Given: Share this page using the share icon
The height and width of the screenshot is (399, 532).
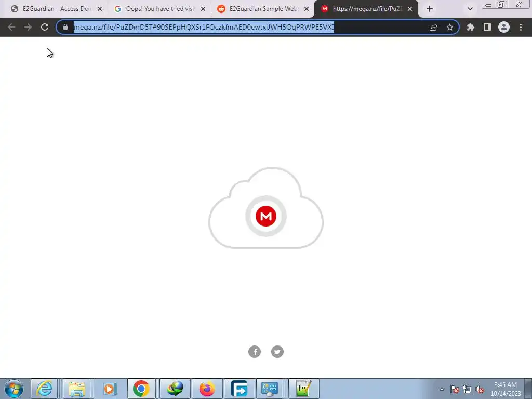Looking at the screenshot, I should pyautogui.click(x=433, y=27).
